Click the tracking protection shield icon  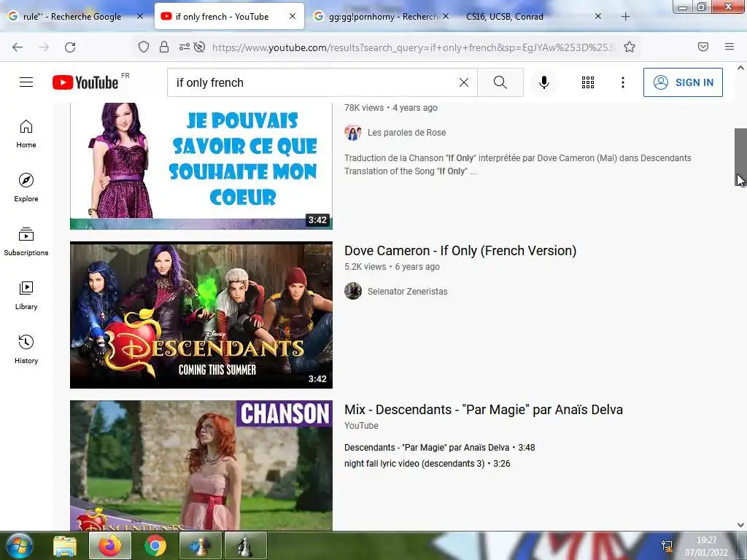point(144,47)
